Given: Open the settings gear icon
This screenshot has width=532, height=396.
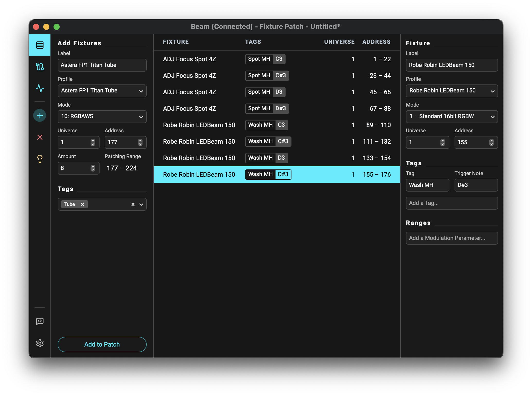Looking at the screenshot, I should (x=40, y=343).
